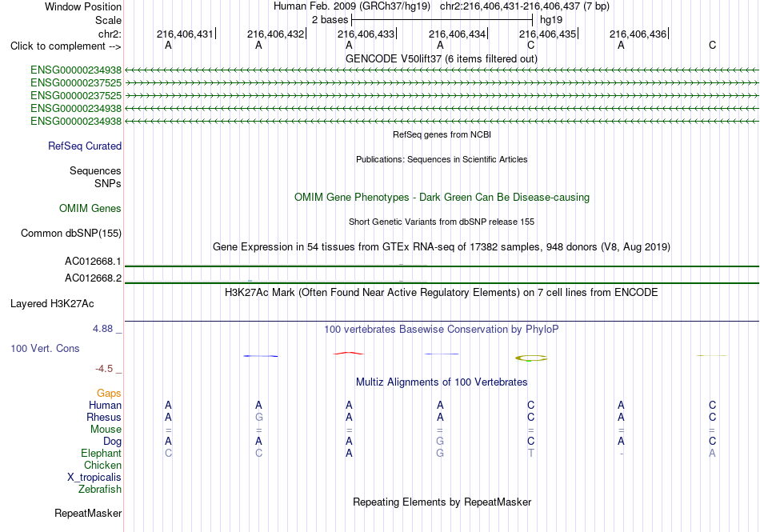Click 'Human Feb. 2009 (GRCh37/hg19)' header text
Screen dimensions: 760x532
(352, 6)
